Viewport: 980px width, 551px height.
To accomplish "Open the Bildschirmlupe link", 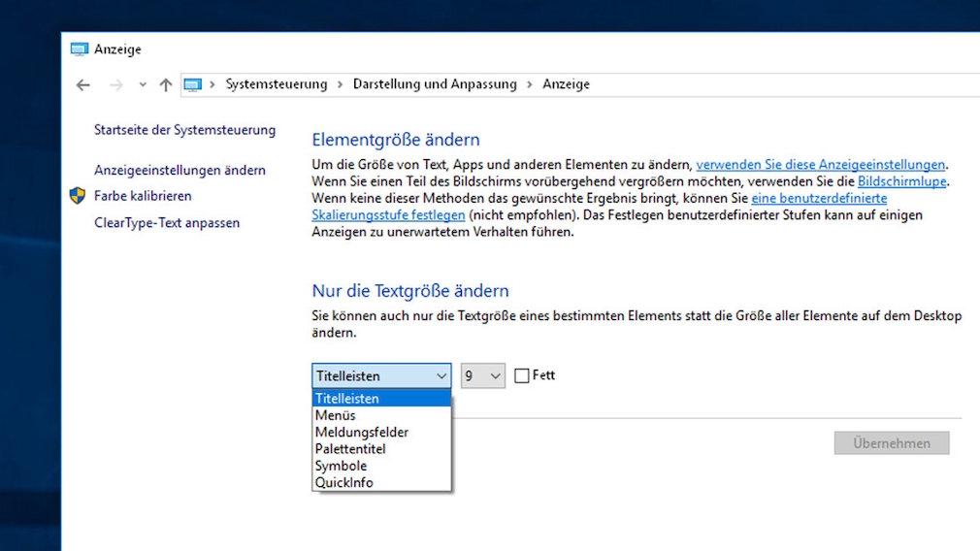I will (x=902, y=181).
